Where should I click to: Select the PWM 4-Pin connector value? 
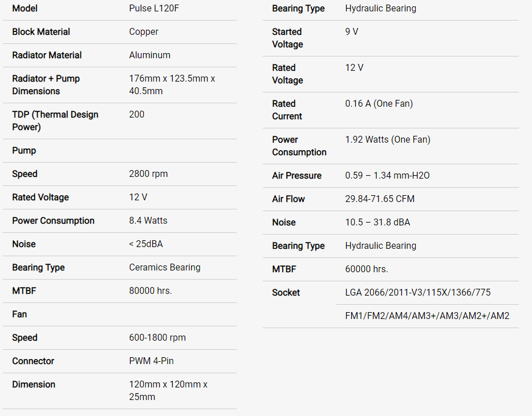click(151, 361)
